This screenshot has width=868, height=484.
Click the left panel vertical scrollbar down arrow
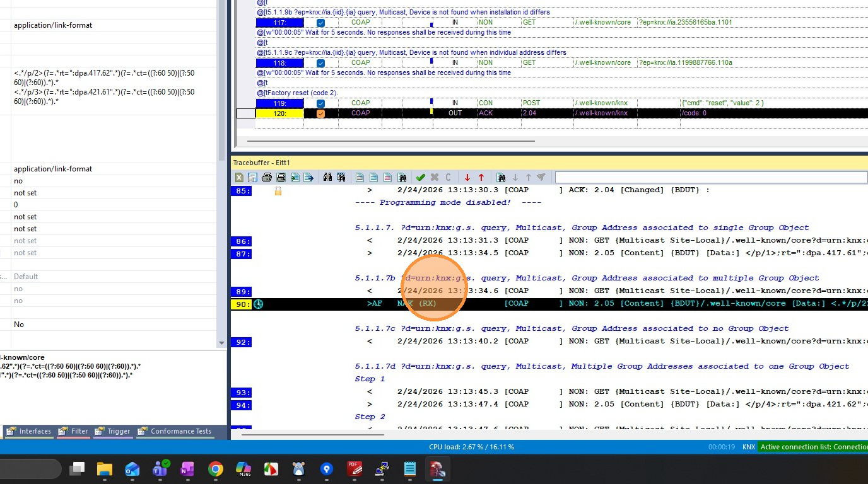(x=221, y=343)
